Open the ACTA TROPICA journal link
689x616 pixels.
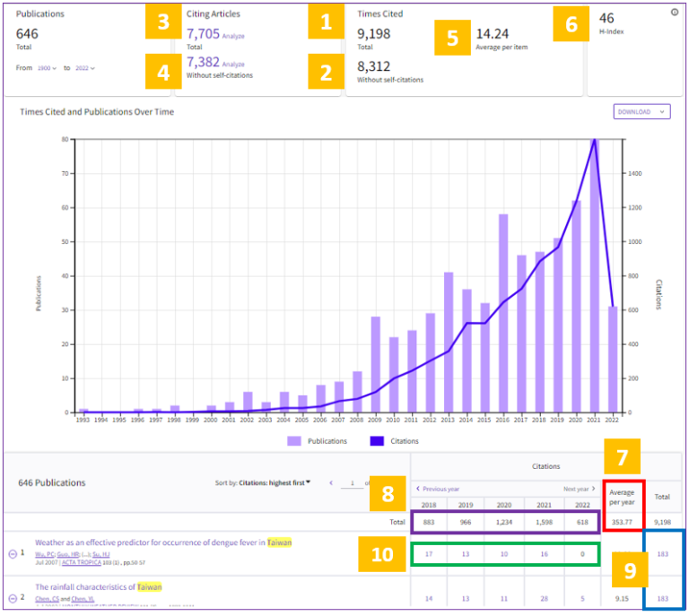point(82,562)
